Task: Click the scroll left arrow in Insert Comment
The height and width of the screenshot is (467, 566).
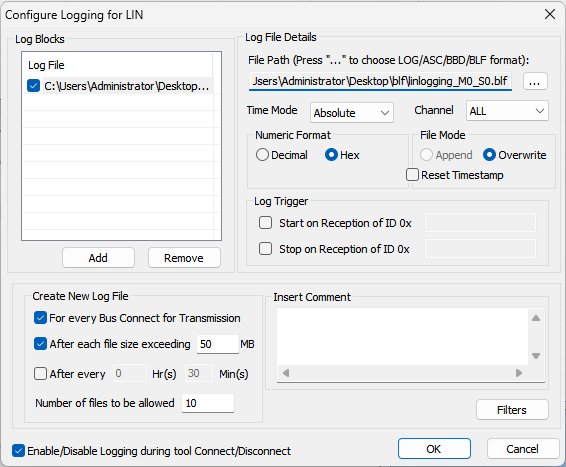Action: click(286, 373)
